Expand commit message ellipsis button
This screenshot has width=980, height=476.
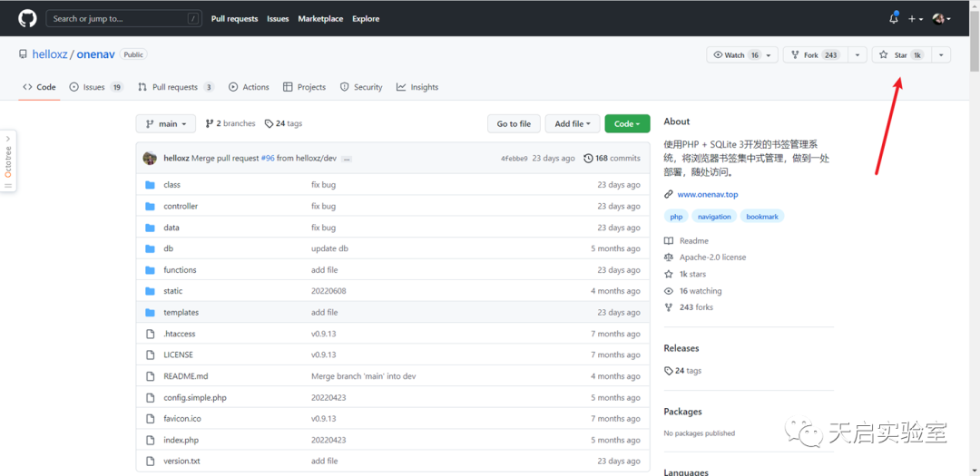pos(347,159)
